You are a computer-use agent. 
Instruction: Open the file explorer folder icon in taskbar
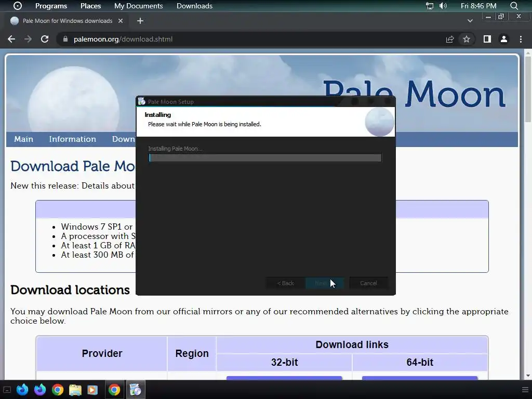tap(75, 390)
